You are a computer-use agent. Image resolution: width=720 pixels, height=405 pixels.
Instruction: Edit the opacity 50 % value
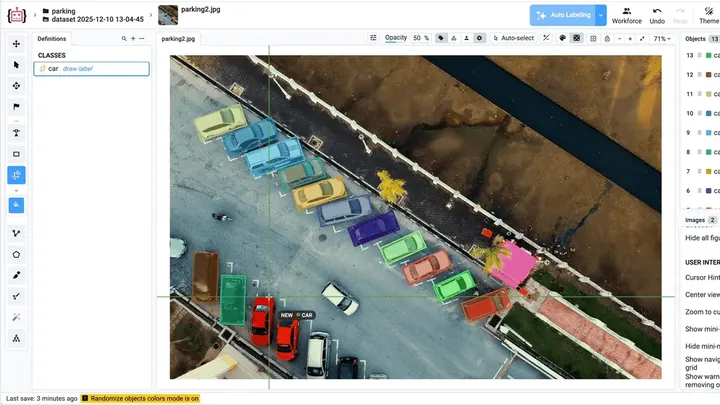[421, 38]
